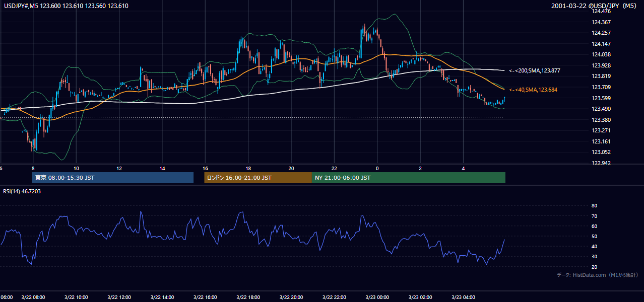644x302 pixels.
Task: Select the London 16:00-21:00 JST session bar
Action: coord(258,178)
